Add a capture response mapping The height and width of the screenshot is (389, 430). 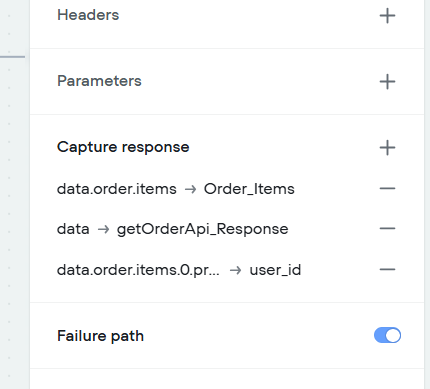coord(387,148)
